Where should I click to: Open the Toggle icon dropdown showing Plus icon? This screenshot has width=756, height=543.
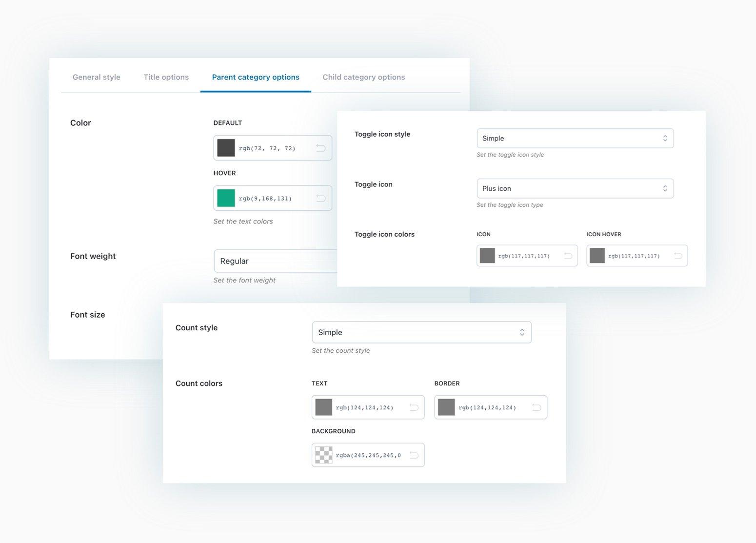coord(575,188)
